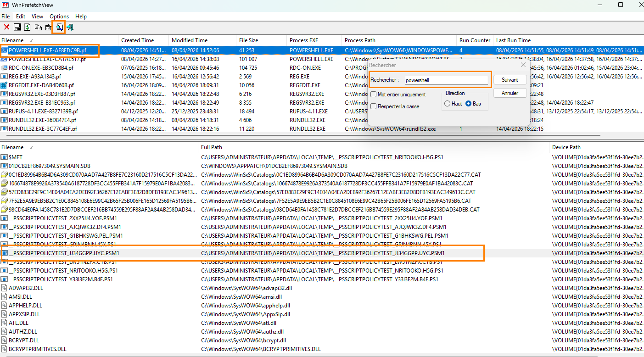This screenshot has width=644, height=357.
Task: Select RUNDLL32.EXE-3C77C4EF.pf row
Action: [322, 129]
